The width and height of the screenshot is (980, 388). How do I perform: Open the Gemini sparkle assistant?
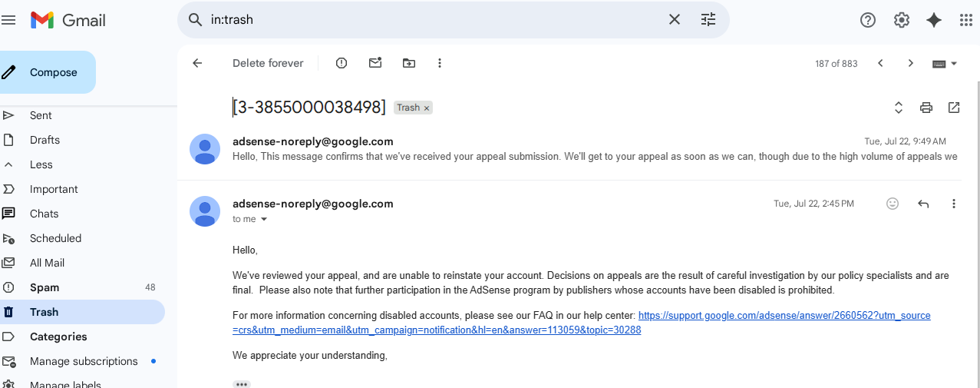pos(934,20)
